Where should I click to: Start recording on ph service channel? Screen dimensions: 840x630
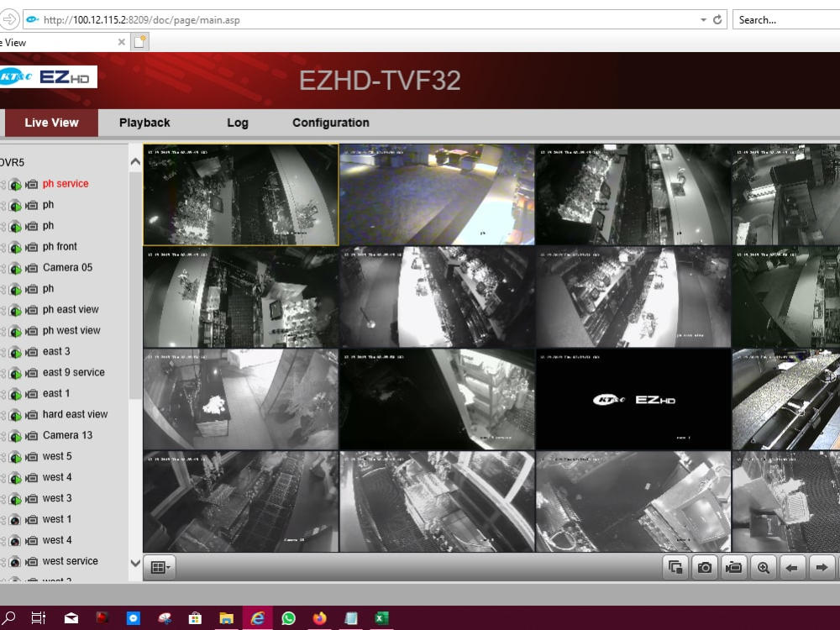click(32, 184)
